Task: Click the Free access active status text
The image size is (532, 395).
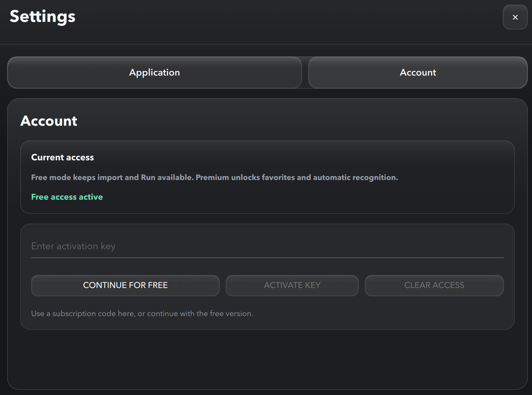Action: click(x=67, y=197)
